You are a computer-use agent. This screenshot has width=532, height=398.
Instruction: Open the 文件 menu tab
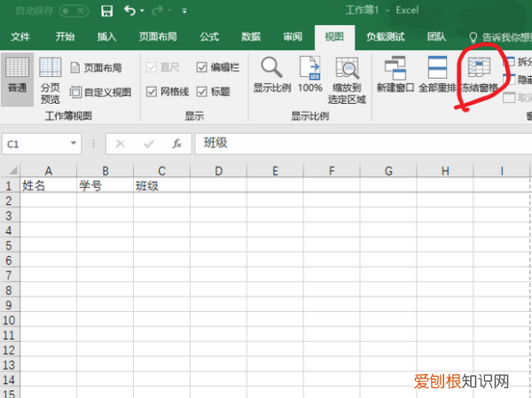pyautogui.click(x=20, y=36)
